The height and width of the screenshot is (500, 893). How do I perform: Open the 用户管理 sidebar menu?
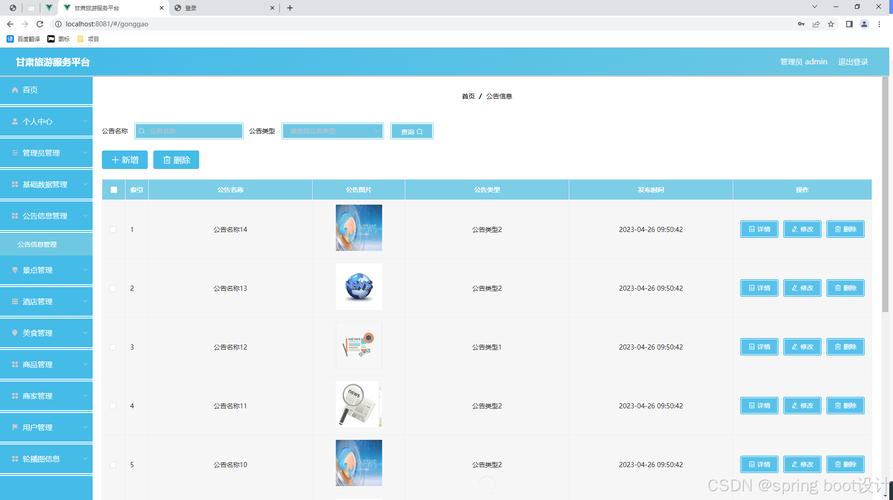point(46,427)
